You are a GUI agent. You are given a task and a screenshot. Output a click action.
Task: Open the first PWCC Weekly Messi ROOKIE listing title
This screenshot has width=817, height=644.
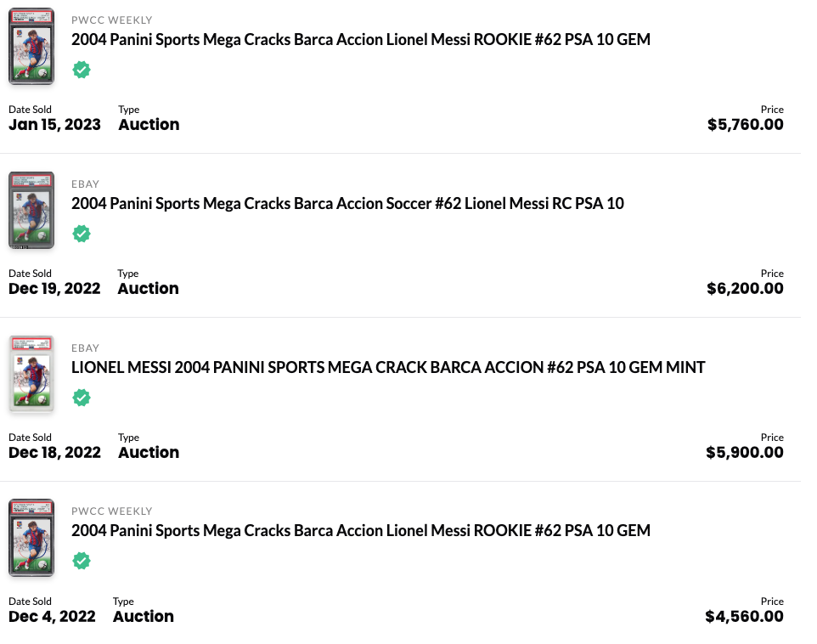(x=361, y=40)
